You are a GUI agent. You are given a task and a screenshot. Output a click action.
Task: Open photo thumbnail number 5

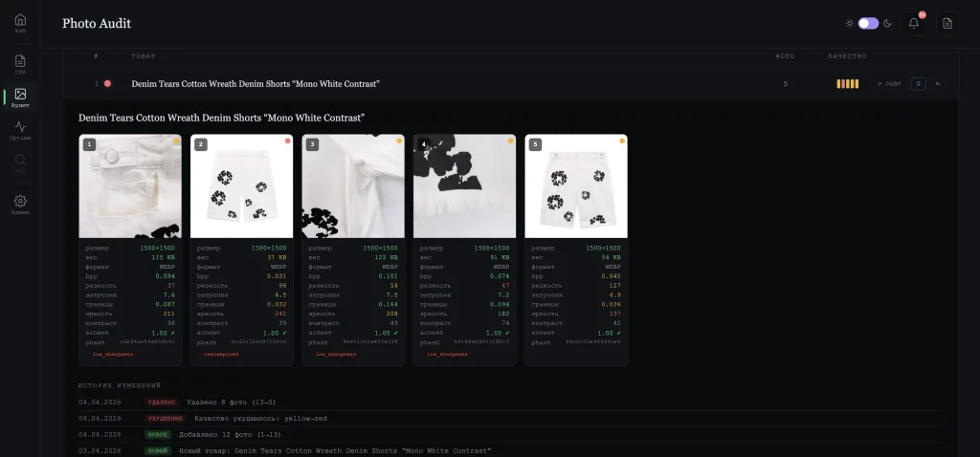coord(575,186)
